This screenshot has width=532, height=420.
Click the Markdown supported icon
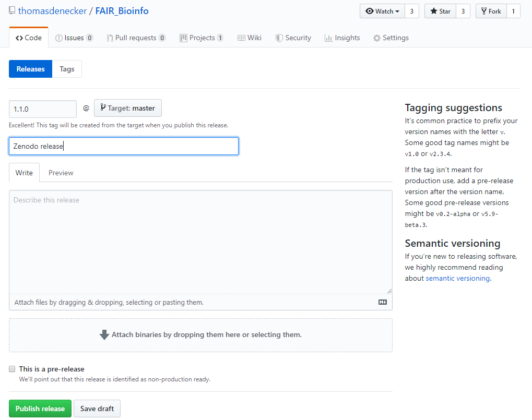pyautogui.click(x=383, y=302)
